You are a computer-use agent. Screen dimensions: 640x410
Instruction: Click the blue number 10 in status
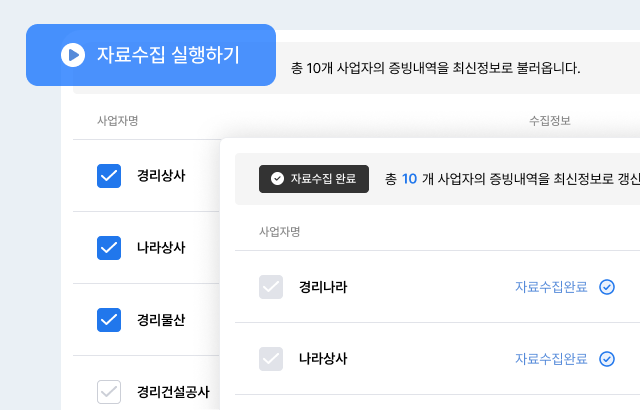[x=409, y=179]
